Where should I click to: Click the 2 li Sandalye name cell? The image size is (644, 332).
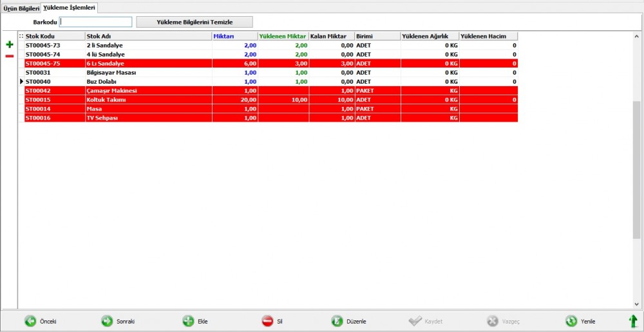[x=149, y=45]
